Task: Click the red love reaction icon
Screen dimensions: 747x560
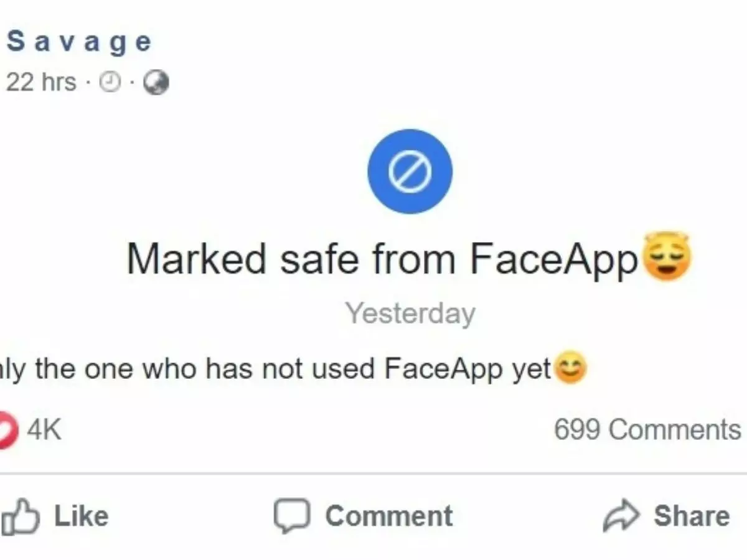Action: tap(7, 428)
